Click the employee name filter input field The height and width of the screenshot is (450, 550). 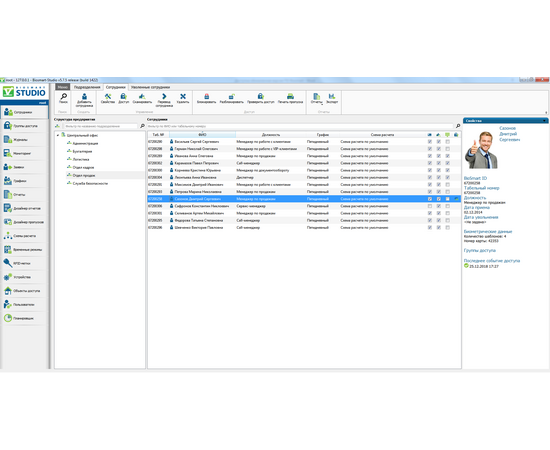(300, 126)
